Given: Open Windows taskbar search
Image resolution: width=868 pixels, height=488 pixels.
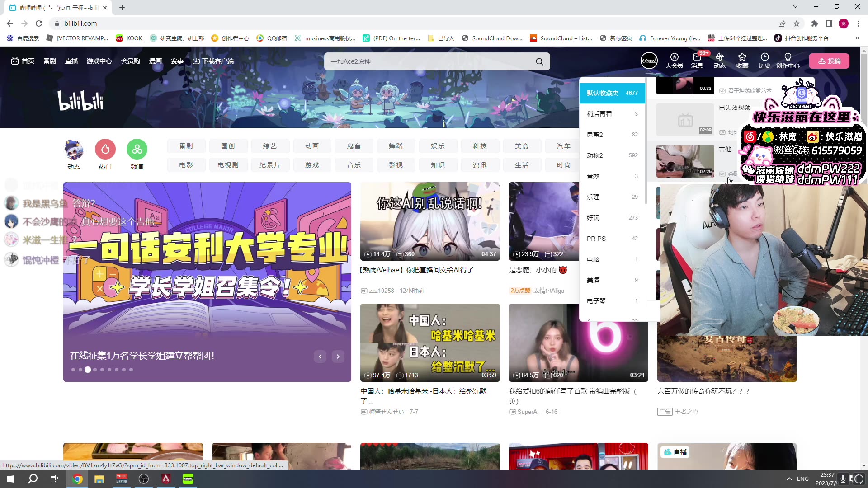Looking at the screenshot, I should pyautogui.click(x=33, y=479).
